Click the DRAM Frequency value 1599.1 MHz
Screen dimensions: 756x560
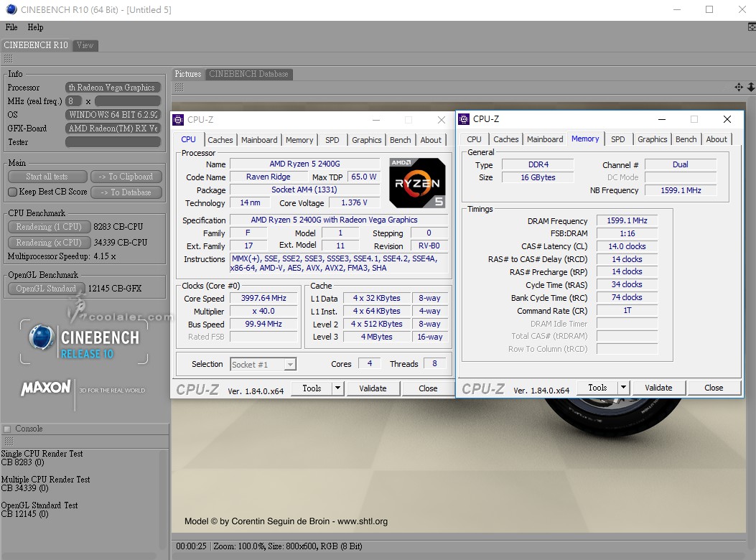[x=627, y=220]
